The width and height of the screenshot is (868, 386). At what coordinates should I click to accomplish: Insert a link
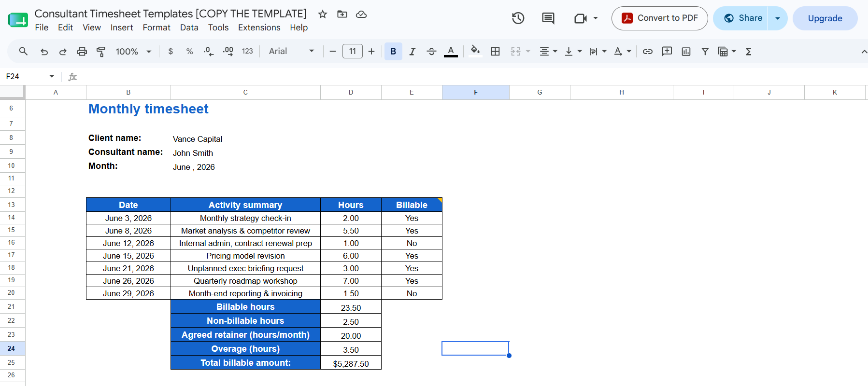pos(648,51)
